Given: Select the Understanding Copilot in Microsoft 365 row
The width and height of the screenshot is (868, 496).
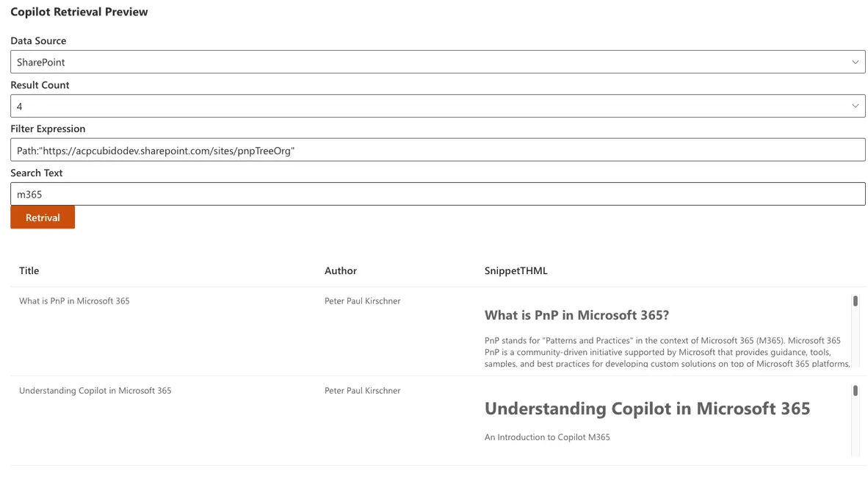Looking at the screenshot, I should pos(94,390).
